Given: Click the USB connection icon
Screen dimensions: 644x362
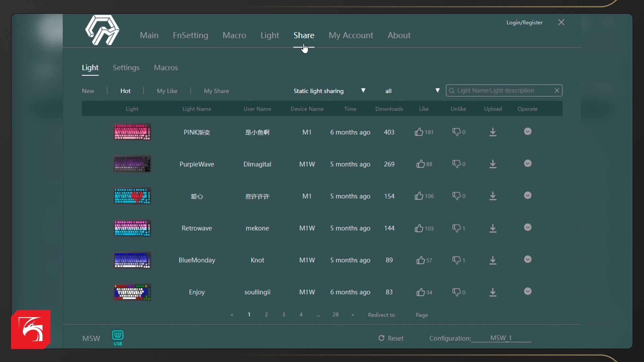Looking at the screenshot, I should (x=118, y=338).
